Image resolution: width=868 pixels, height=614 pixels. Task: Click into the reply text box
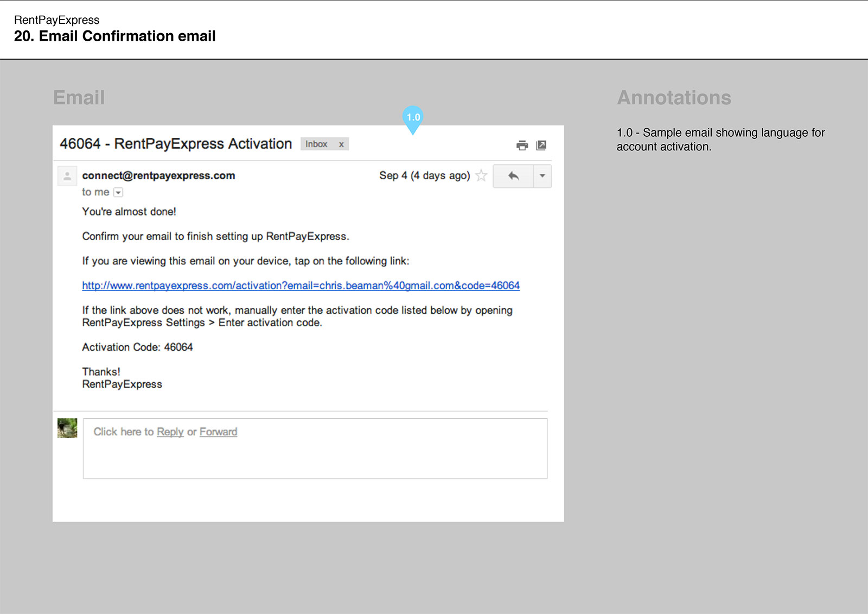(x=315, y=448)
